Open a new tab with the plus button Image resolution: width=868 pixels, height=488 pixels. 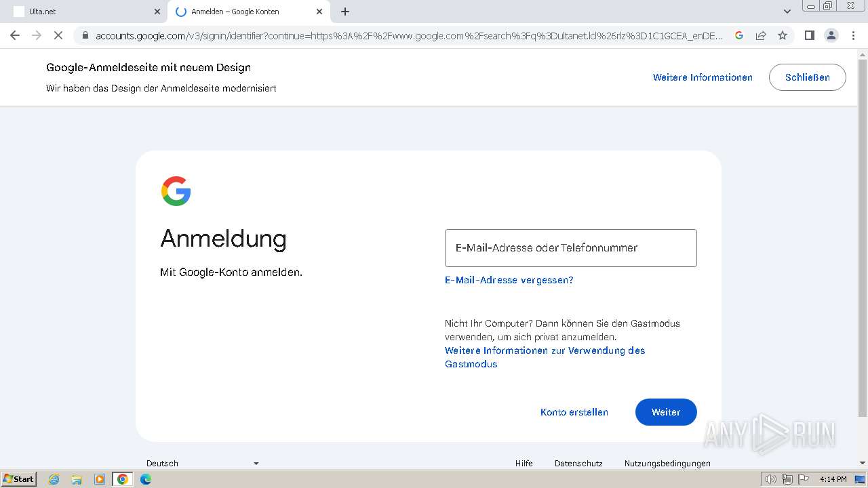345,12
